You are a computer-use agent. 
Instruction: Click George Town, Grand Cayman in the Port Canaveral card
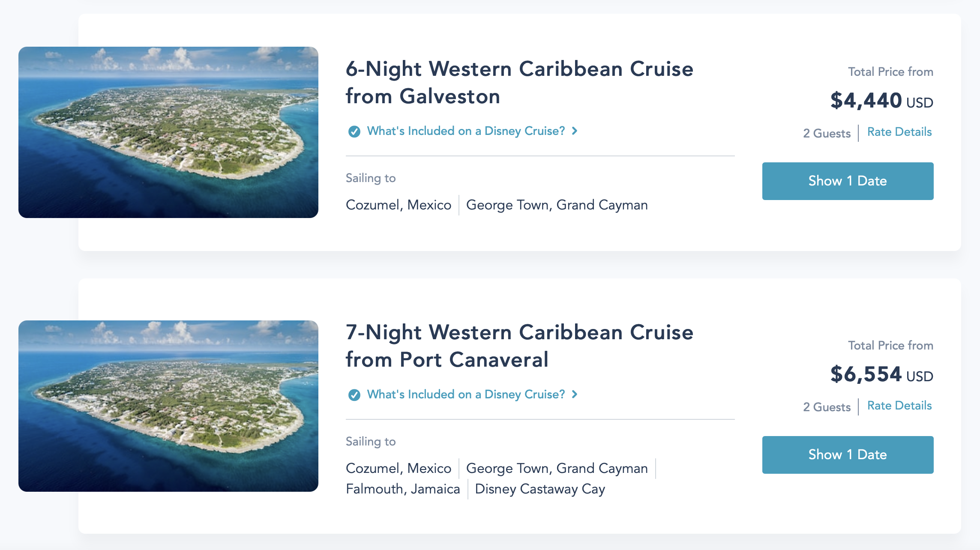(557, 469)
